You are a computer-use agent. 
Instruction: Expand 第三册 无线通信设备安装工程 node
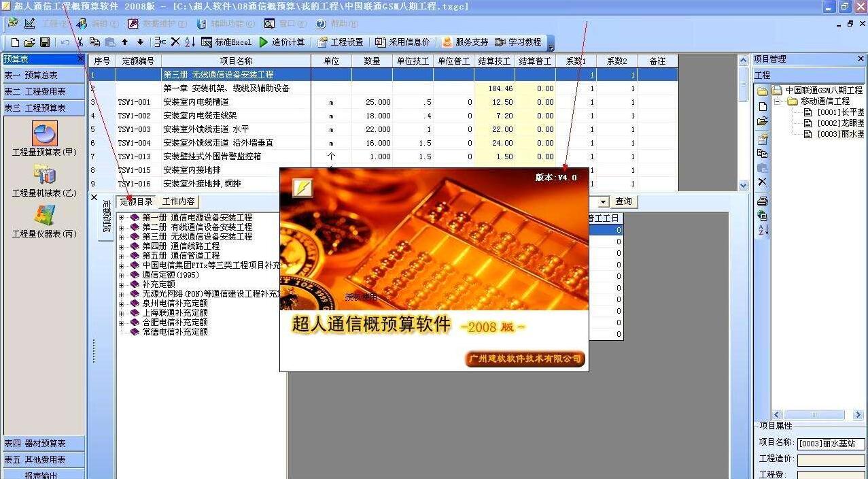pos(122,237)
